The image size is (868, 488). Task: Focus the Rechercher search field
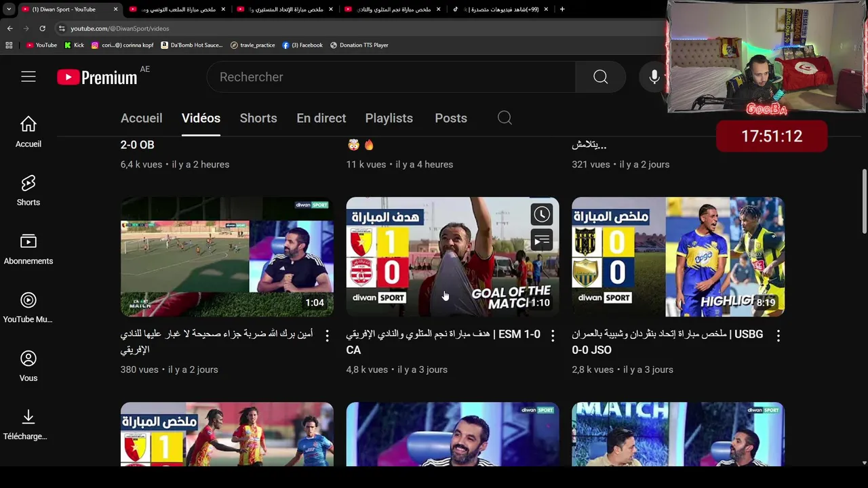click(391, 77)
